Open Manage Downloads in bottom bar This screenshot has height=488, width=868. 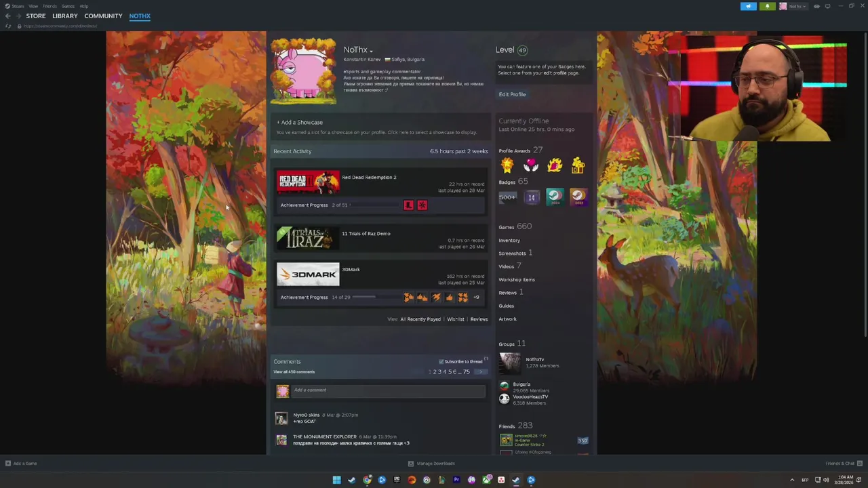[x=431, y=464]
